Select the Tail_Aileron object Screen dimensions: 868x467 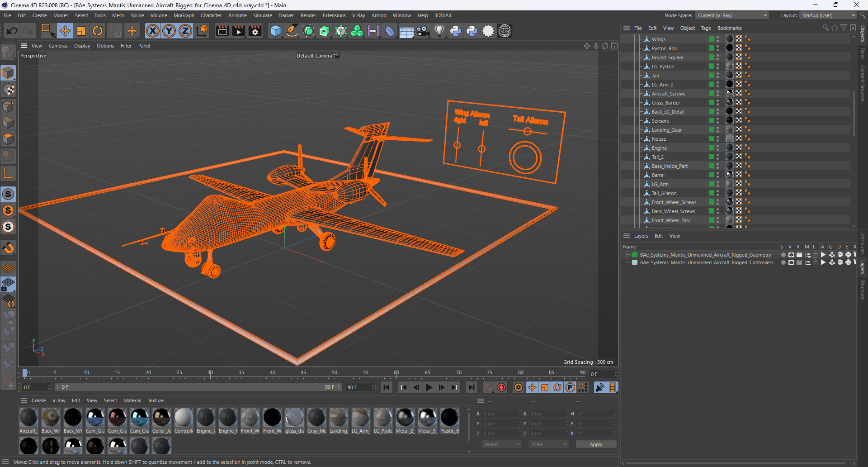664,193
